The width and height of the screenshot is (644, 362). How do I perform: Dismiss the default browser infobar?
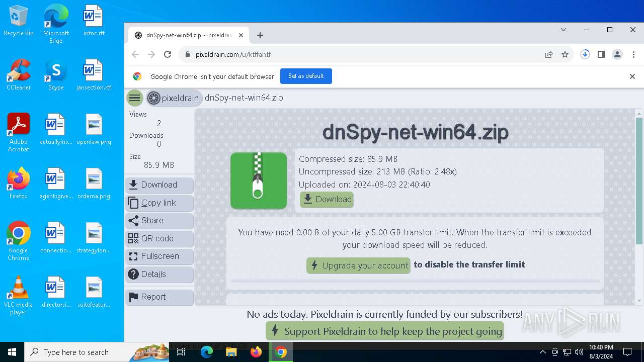pyautogui.click(x=632, y=76)
